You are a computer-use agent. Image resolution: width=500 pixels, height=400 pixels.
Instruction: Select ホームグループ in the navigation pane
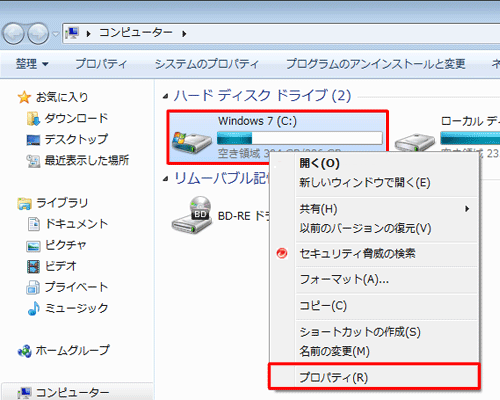click(x=73, y=350)
